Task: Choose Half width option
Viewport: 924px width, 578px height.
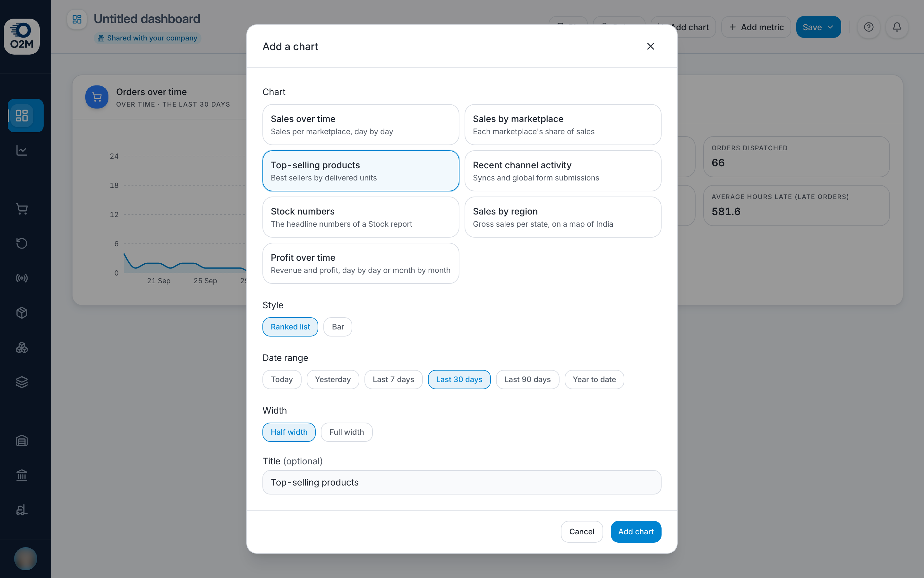Action: click(x=289, y=432)
